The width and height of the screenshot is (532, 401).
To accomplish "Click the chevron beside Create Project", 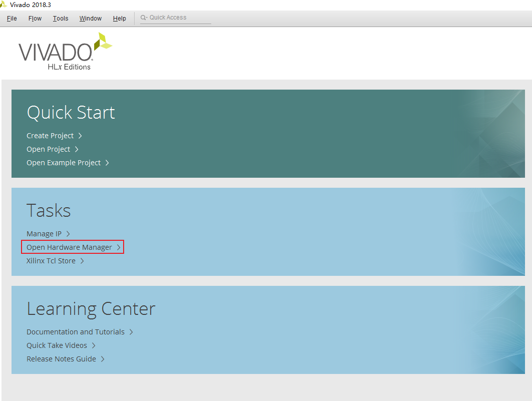I will pos(80,136).
